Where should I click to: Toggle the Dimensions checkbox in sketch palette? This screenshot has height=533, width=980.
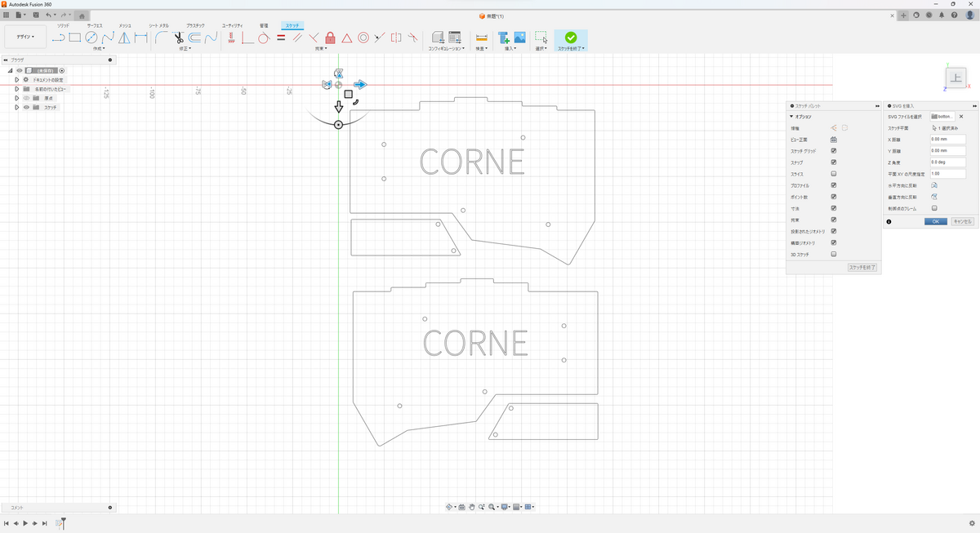[x=834, y=208]
